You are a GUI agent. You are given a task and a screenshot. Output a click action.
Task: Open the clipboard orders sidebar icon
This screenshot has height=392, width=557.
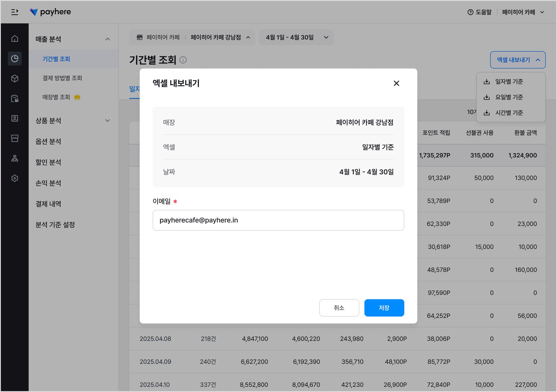(x=15, y=98)
